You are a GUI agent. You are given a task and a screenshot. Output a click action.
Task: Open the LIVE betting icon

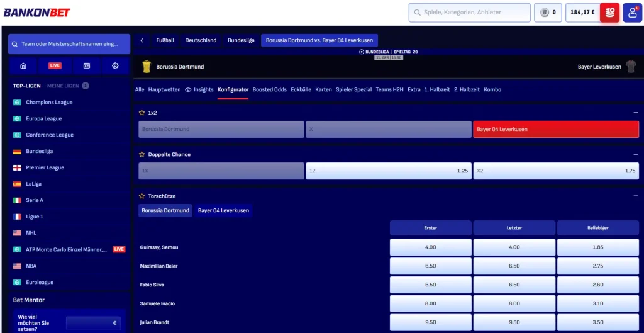[x=55, y=65]
